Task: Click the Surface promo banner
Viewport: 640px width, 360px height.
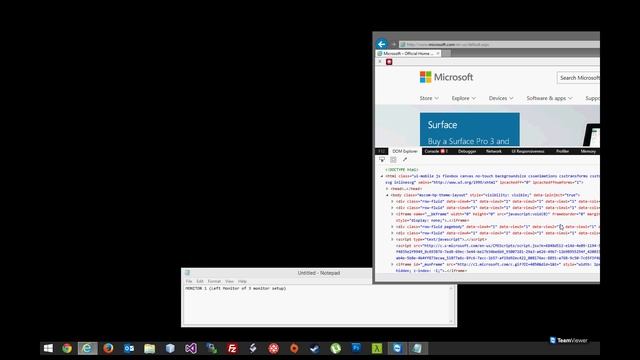Action: [x=469, y=129]
